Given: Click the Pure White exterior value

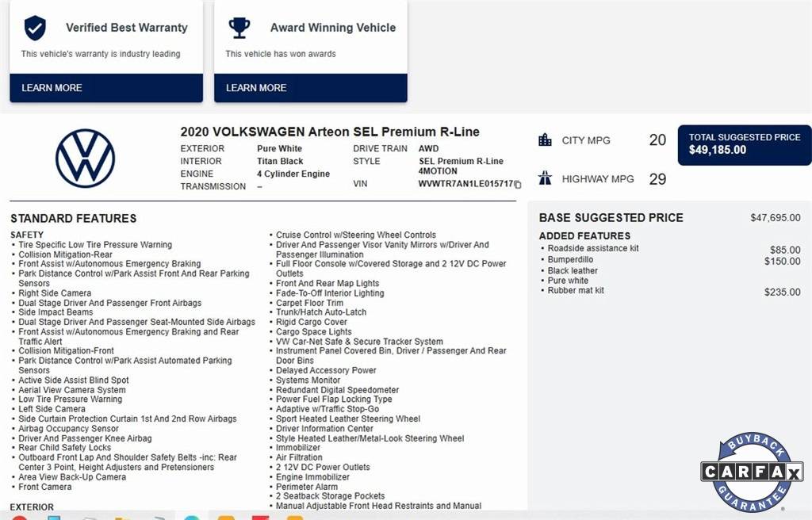Looking at the screenshot, I should [280, 149].
